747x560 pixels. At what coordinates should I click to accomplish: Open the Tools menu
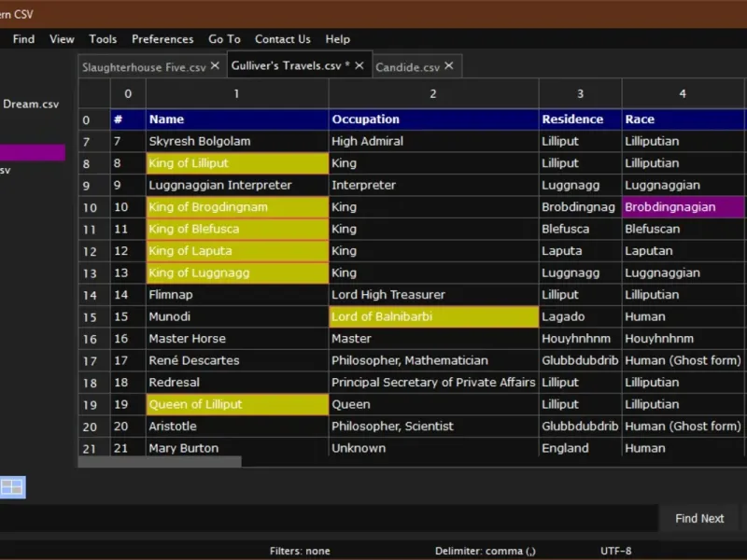[x=103, y=39]
